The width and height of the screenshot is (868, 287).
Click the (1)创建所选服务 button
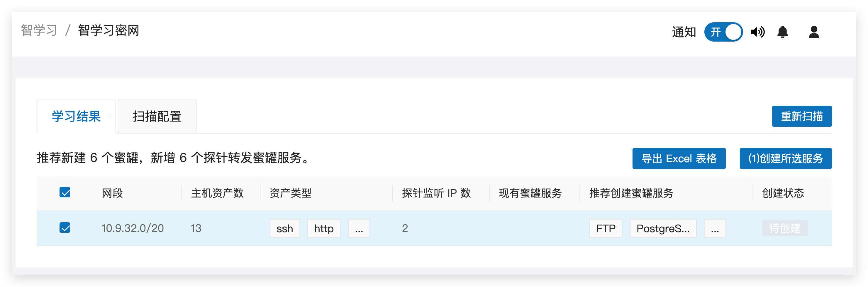point(785,158)
